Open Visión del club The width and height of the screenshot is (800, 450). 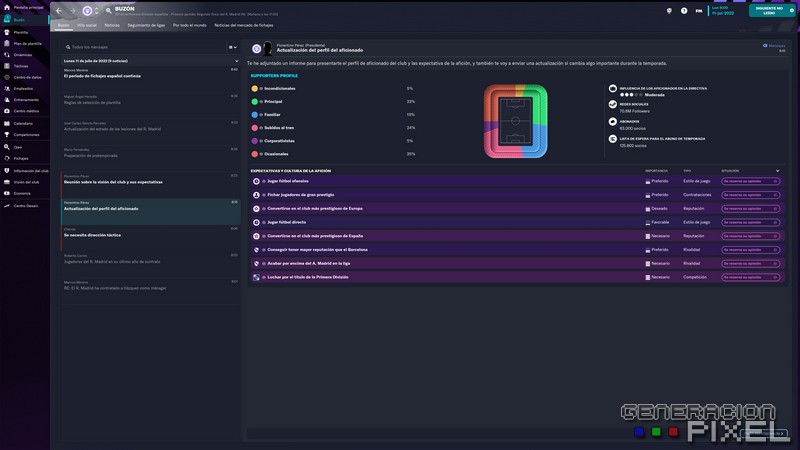(24, 182)
